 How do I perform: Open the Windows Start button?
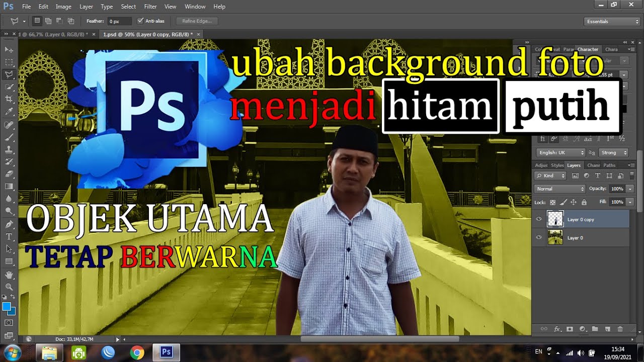pyautogui.click(x=11, y=352)
